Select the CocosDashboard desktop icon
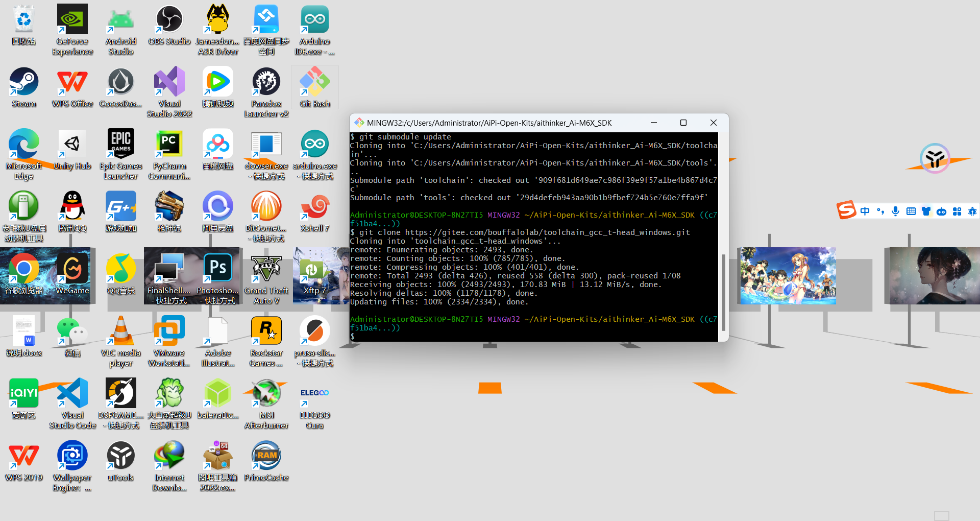This screenshot has height=521, width=980. [x=121, y=87]
